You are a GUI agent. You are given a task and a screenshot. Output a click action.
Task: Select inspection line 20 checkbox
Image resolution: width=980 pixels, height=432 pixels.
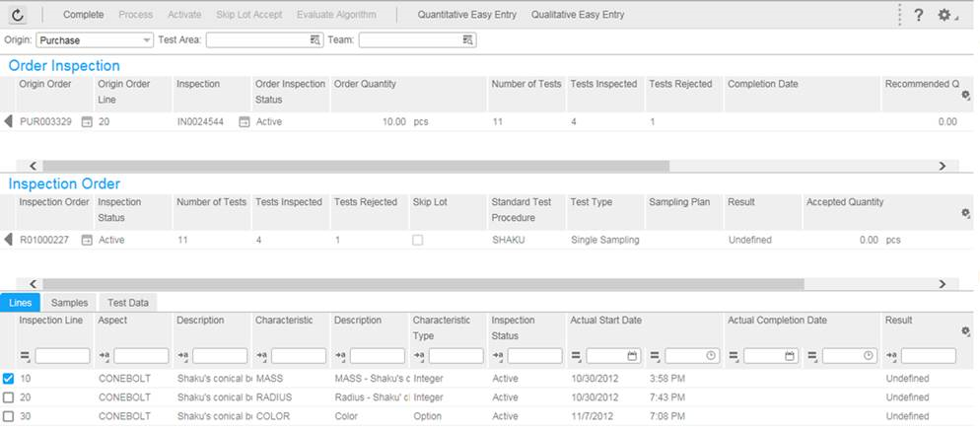click(9, 397)
